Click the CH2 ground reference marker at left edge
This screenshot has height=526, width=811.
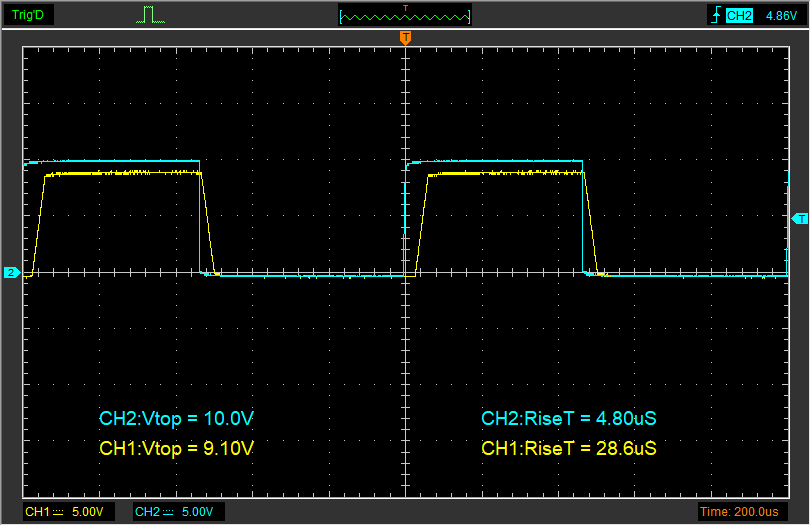click(x=12, y=273)
